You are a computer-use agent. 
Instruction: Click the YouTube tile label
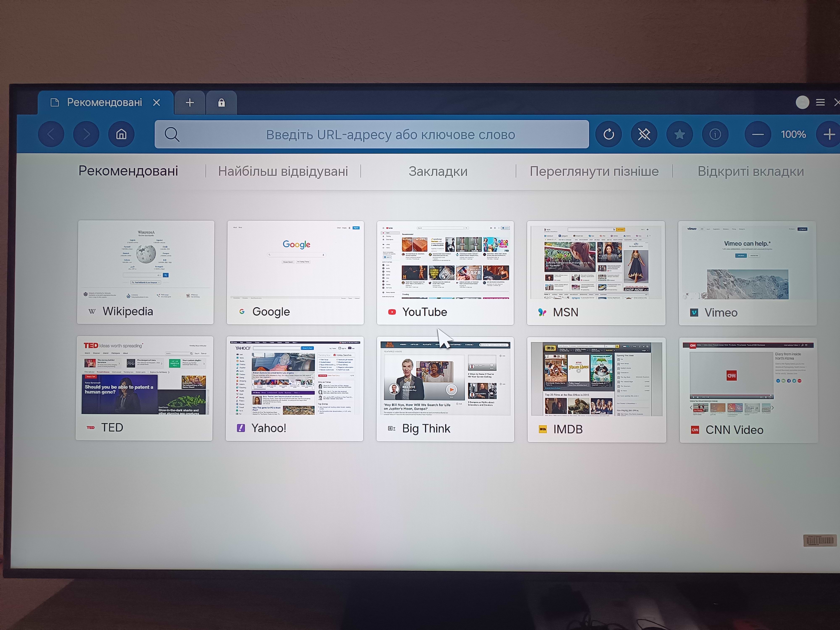coord(425,312)
